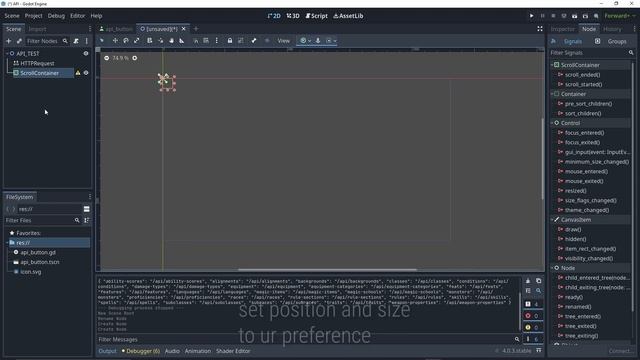Open the Editor menu
Image resolution: width=640 pixels, height=360 pixels.
click(x=78, y=16)
